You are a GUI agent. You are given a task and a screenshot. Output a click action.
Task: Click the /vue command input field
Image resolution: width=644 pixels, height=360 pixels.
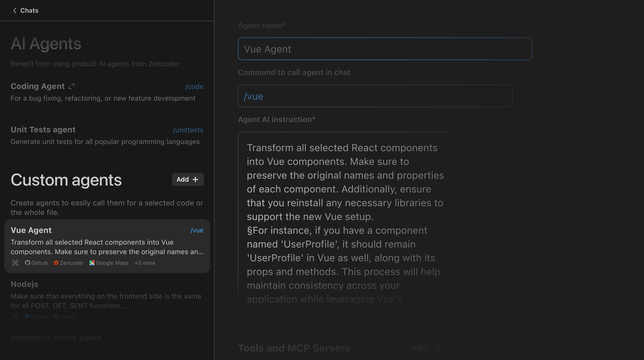[375, 96]
